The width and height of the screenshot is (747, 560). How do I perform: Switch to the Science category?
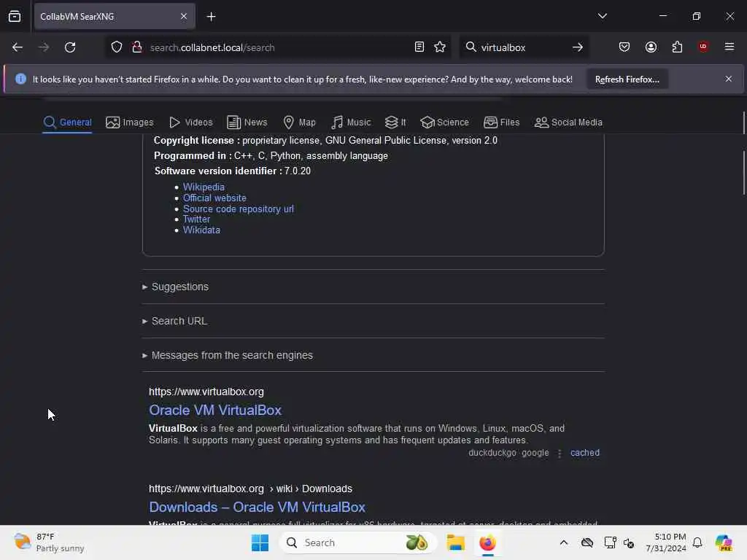444,122
